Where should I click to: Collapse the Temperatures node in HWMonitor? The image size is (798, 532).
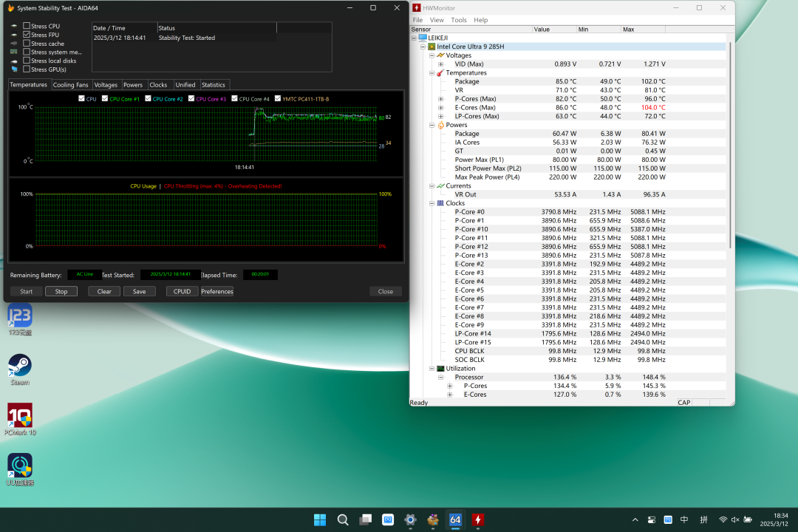pyautogui.click(x=432, y=73)
